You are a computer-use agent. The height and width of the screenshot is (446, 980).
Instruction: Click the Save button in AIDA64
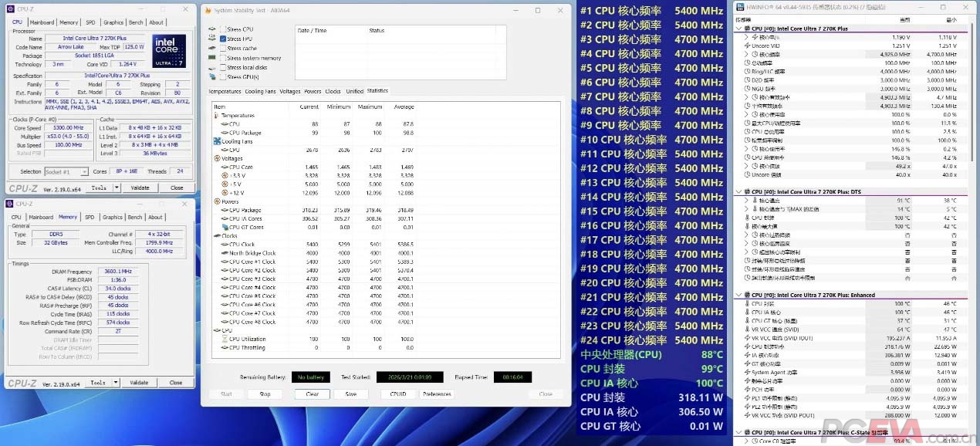pyautogui.click(x=351, y=394)
